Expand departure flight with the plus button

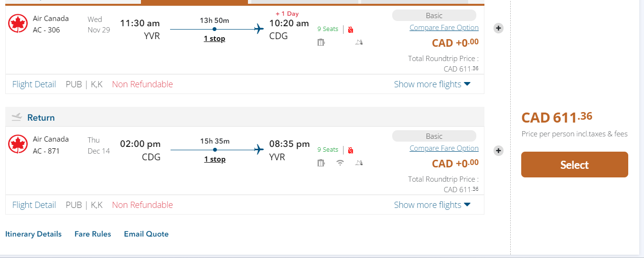(498, 28)
